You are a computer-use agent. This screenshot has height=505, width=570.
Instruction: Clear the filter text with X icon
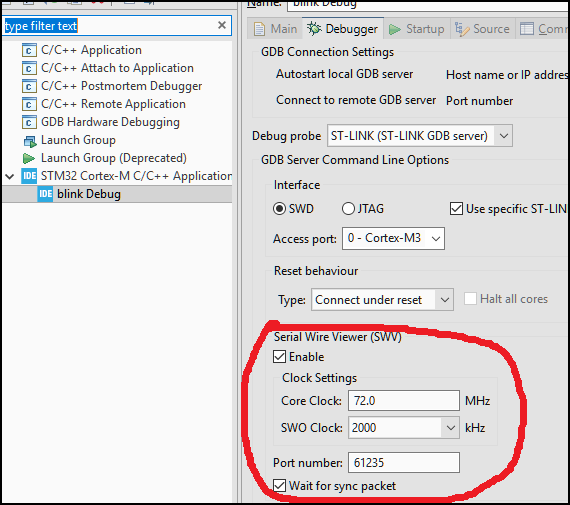point(222,25)
